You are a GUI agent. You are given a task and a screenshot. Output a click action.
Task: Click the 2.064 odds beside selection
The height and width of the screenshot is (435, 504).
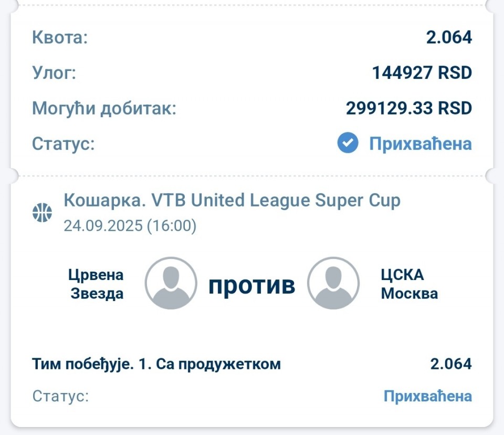coord(451,364)
